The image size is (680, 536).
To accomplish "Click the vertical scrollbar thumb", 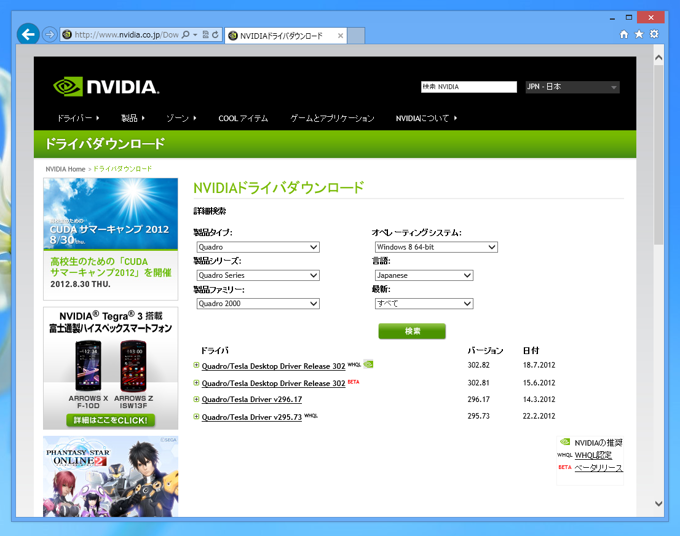I will tap(658, 155).
